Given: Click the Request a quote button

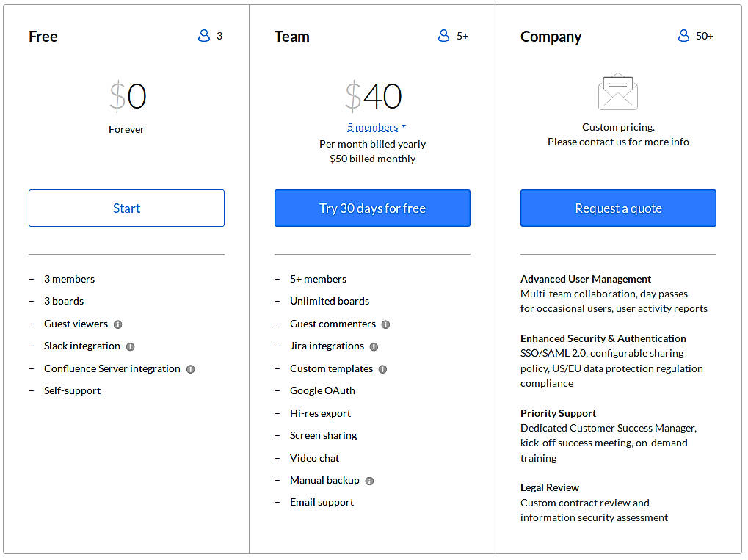Looking at the screenshot, I should [618, 208].
